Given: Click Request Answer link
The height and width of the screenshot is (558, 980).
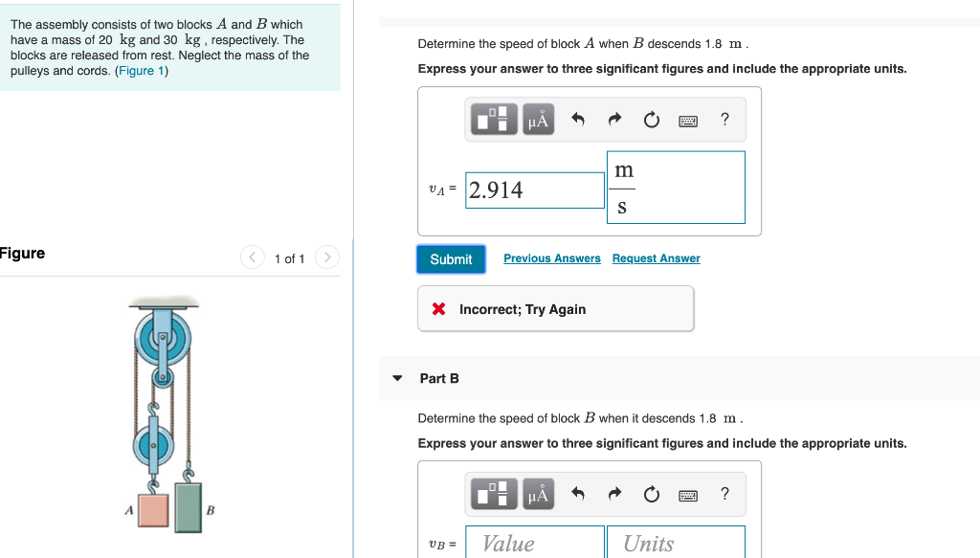Looking at the screenshot, I should (x=656, y=258).
